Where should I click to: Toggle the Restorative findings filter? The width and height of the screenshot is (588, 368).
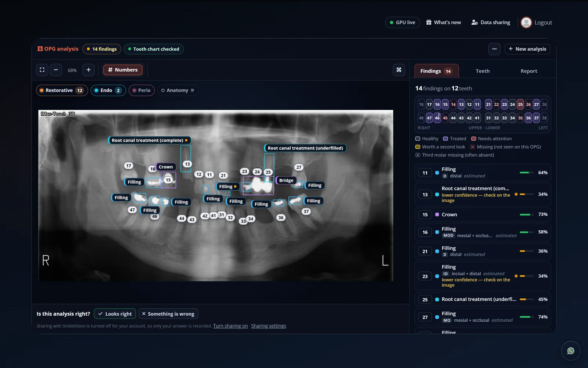pyautogui.click(x=62, y=90)
